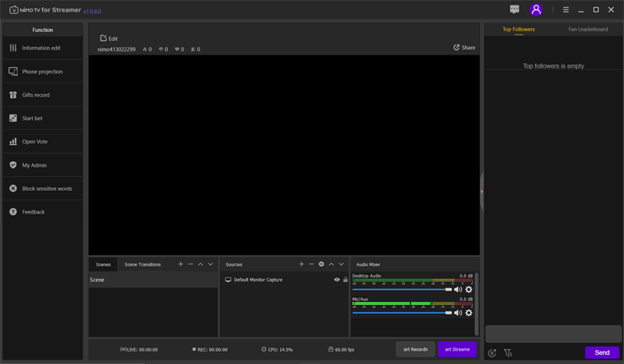Share the stream via Share icon

pyautogui.click(x=456, y=48)
